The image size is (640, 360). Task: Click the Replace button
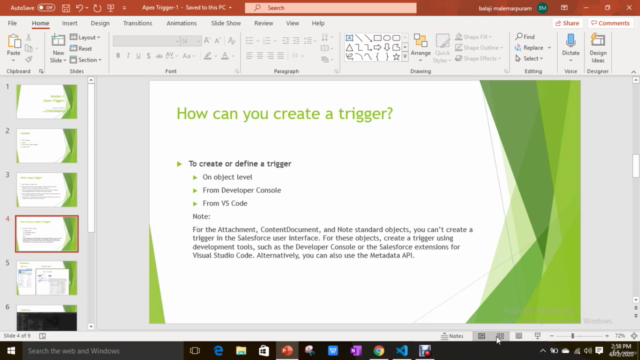(529, 48)
